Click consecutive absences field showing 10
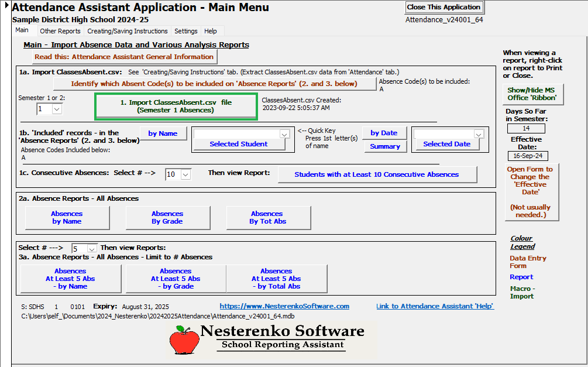The width and height of the screenshot is (588, 367). click(x=173, y=174)
